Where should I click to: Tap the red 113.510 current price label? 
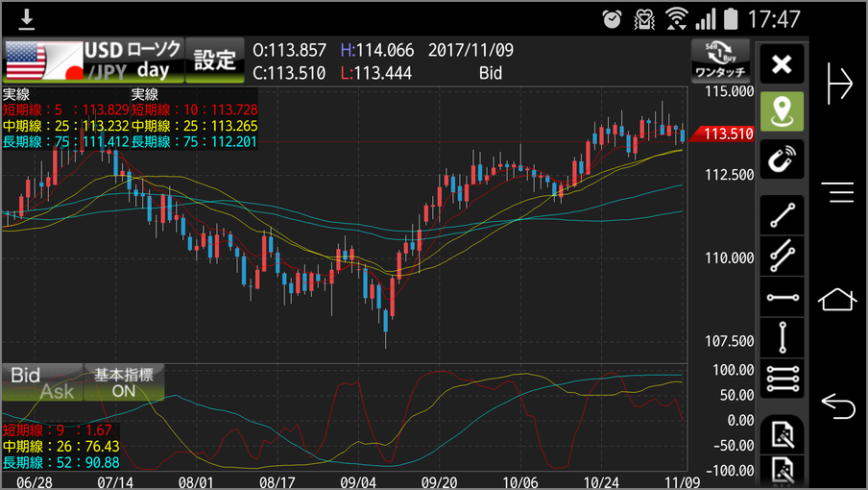(726, 135)
